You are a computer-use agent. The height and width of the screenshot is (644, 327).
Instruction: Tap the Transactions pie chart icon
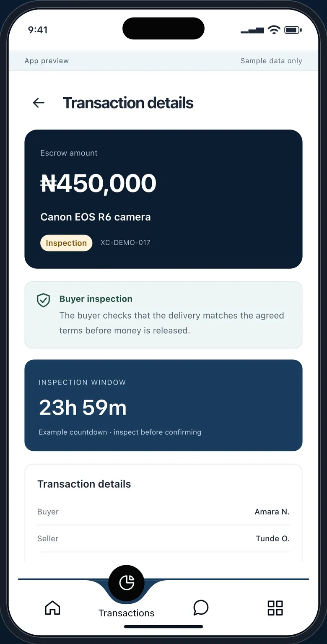tap(126, 583)
